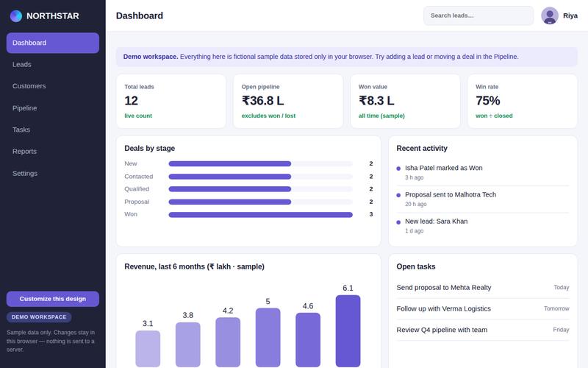
Task: Click the 3.8 revenue bar
Action: [x=188, y=344]
